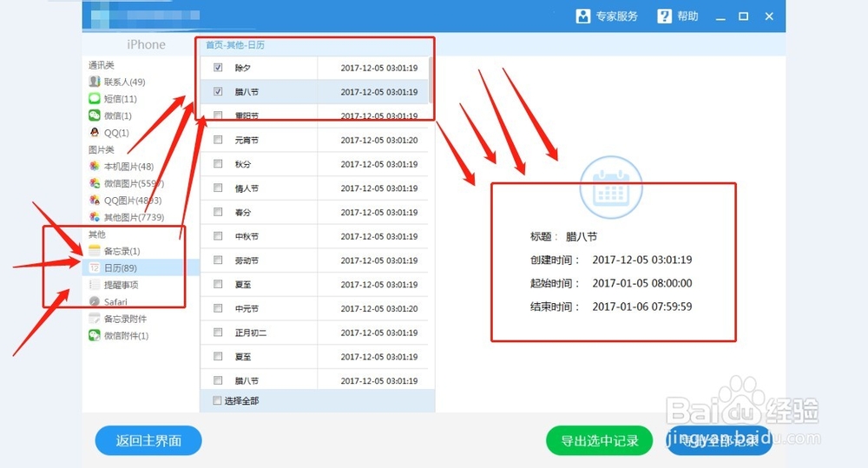Tick the 元宵节 checkbox
Image resolution: width=868 pixels, height=468 pixels.
218,140
